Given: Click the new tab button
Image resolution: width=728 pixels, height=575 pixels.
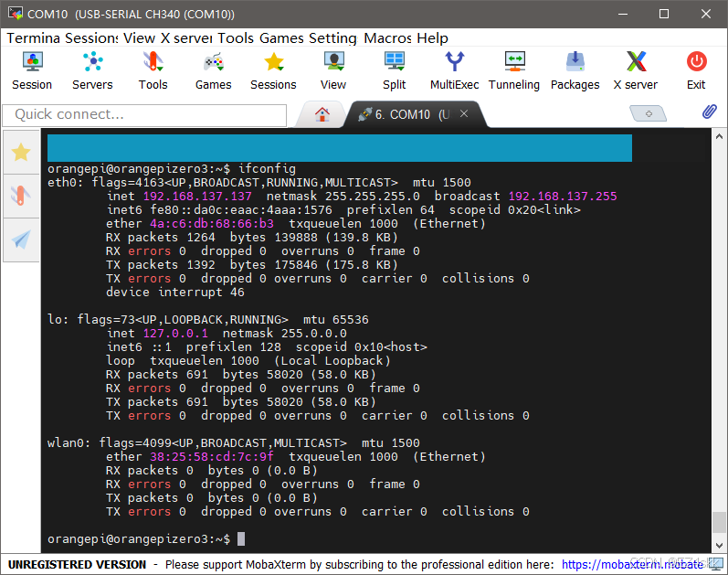Looking at the screenshot, I should 649,113.
